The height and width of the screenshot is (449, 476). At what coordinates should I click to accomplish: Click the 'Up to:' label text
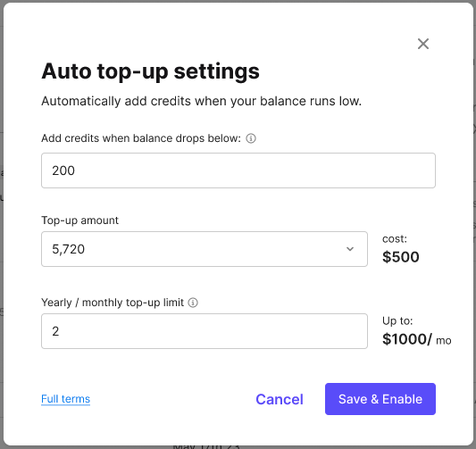[x=397, y=320]
